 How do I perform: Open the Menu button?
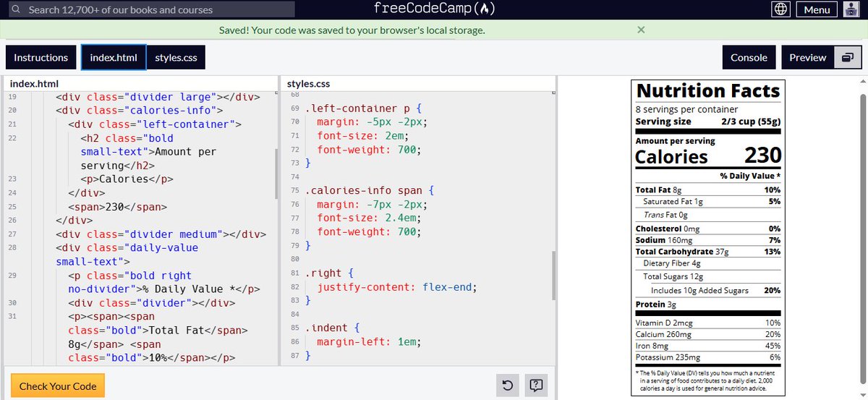817,9
